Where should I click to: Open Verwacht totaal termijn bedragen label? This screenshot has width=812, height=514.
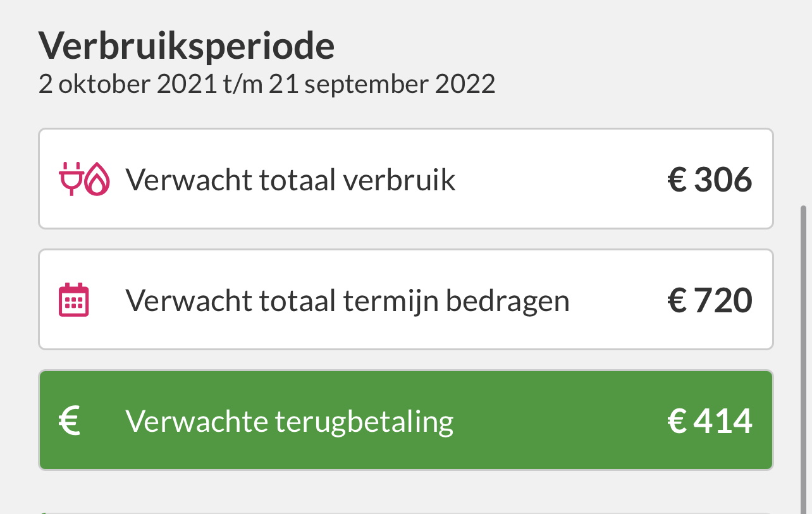pos(347,301)
